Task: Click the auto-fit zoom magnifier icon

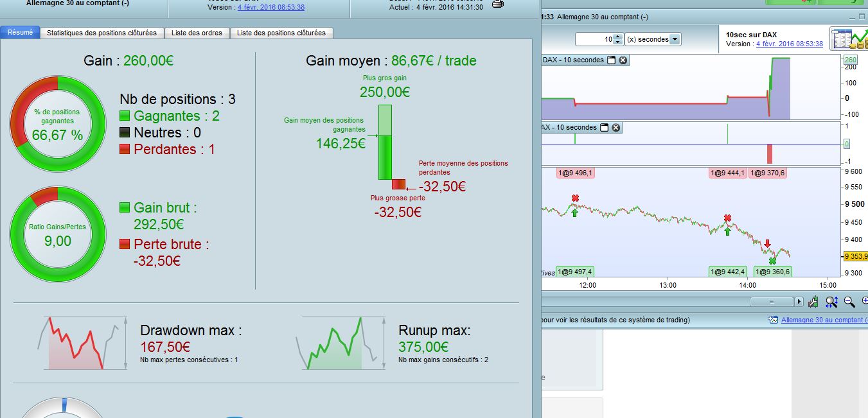Action: (x=831, y=301)
